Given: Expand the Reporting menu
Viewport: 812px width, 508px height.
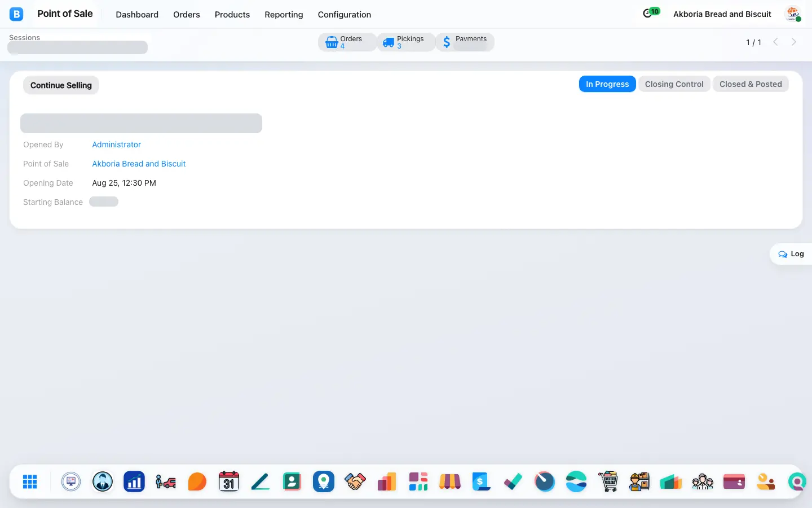Looking at the screenshot, I should click(284, 15).
